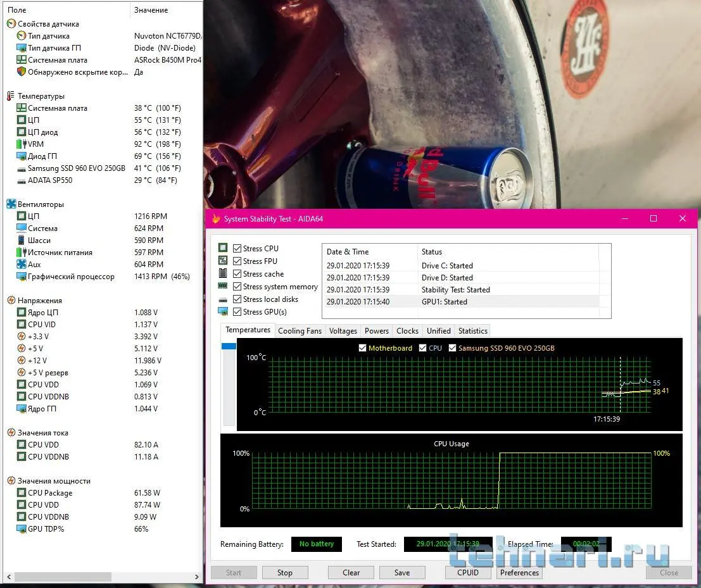Click the icon beside Значения мощности

[x=11, y=481]
